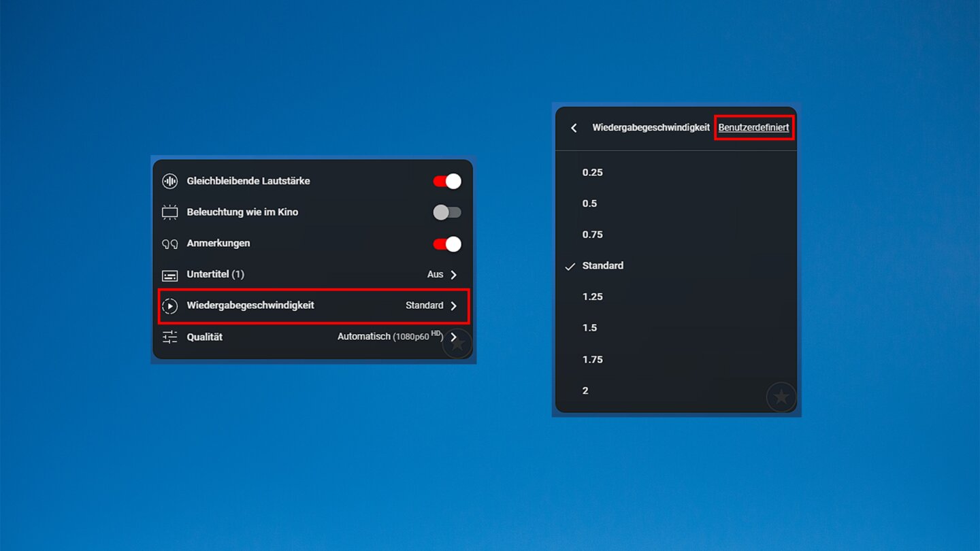This screenshot has height=551, width=980.
Task: Open the Wiedergabegeschwindigkeit submenu chevron
Action: click(x=454, y=306)
